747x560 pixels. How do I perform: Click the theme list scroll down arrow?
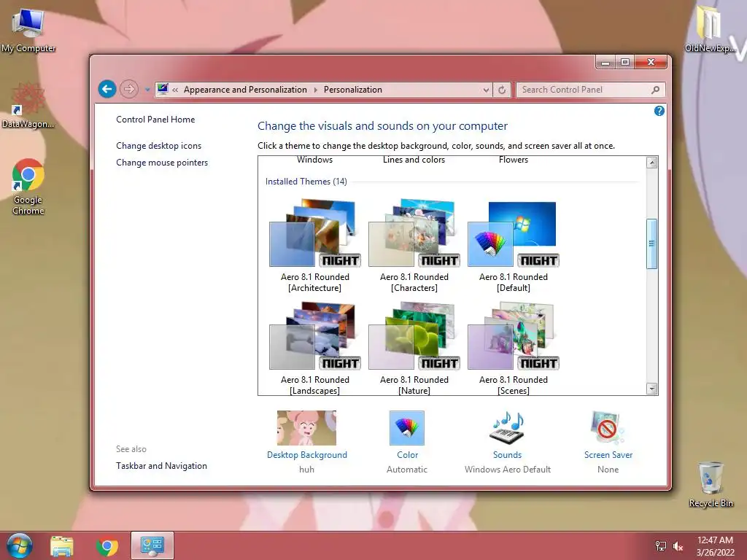point(651,389)
